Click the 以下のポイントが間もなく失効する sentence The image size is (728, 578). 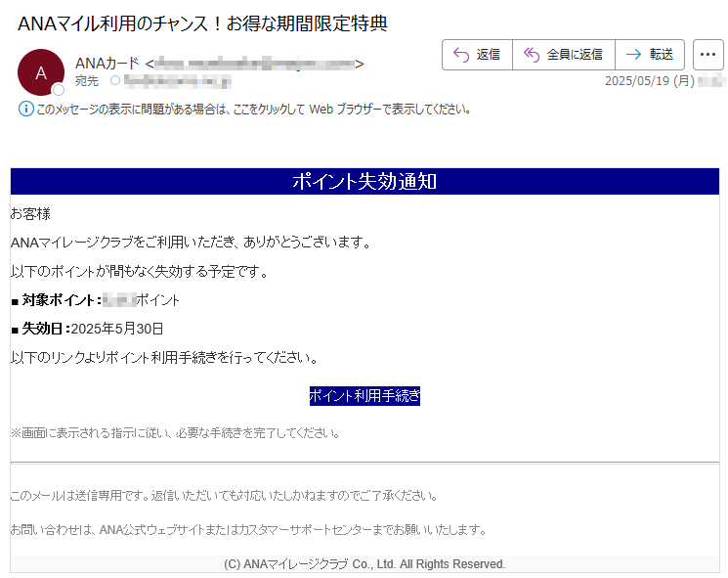click(x=140, y=271)
